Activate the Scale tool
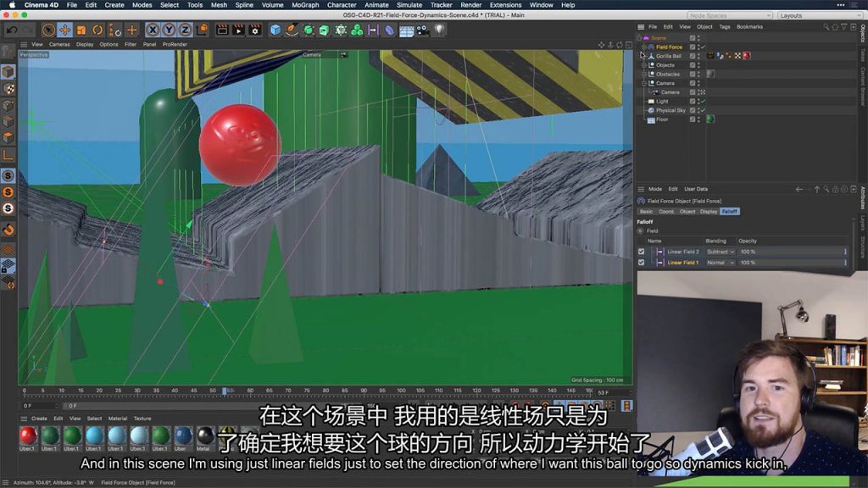868x488 pixels. (81, 30)
